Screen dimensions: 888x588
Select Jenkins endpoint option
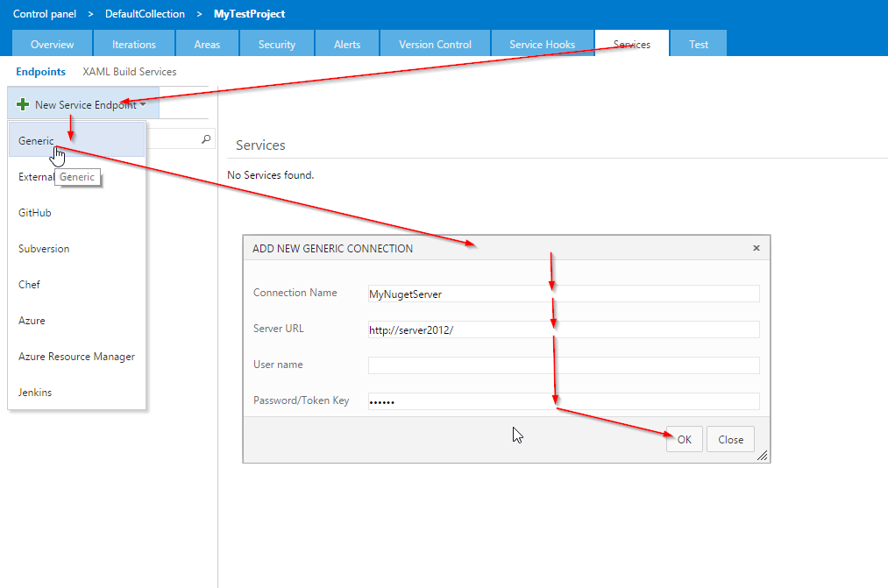(x=35, y=393)
